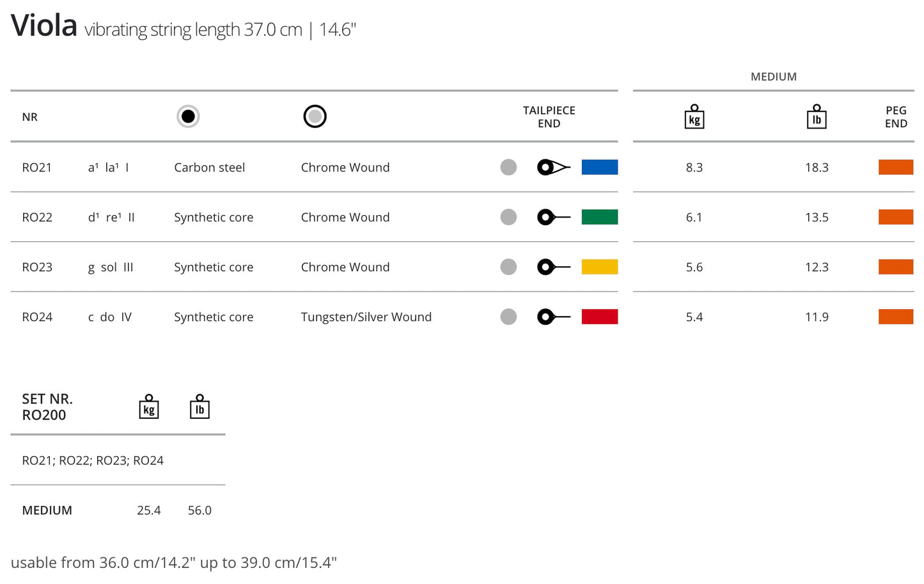Click the orange peg end swatch for RO21
The width and height of the screenshot is (924, 584).
click(x=895, y=168)
